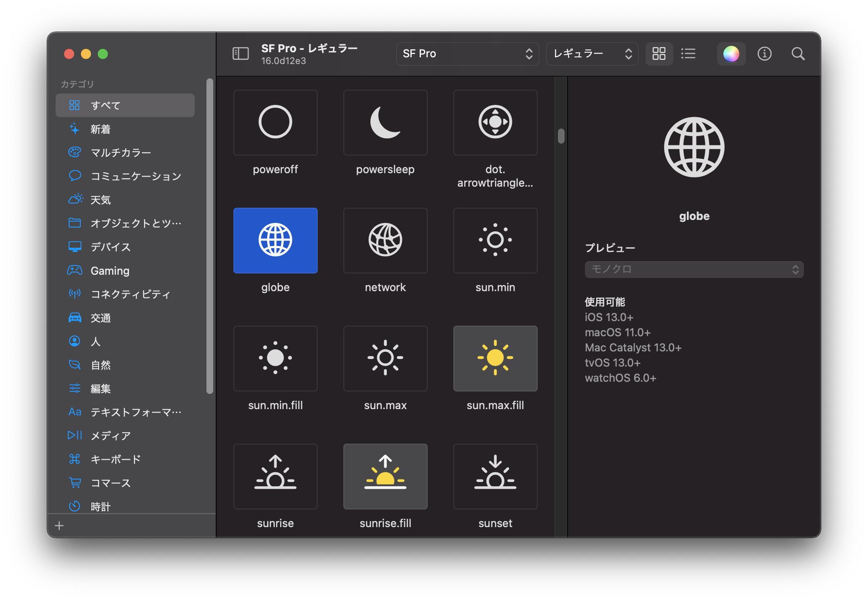
Task: Select the powersleep moon symbol
Action: [385, 122]
